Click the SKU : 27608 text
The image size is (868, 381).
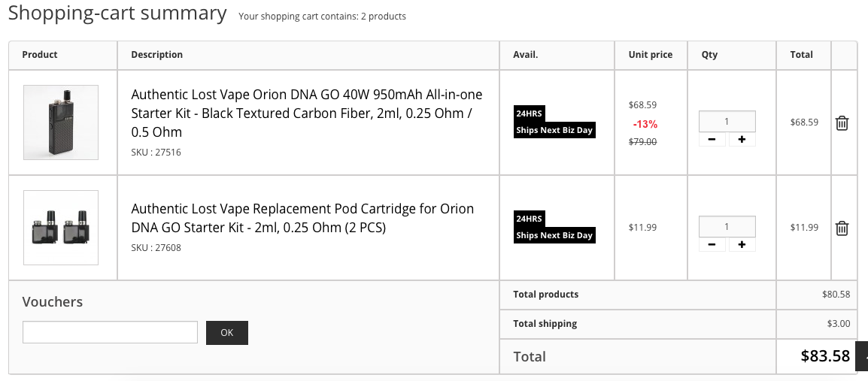coord(156,248)
